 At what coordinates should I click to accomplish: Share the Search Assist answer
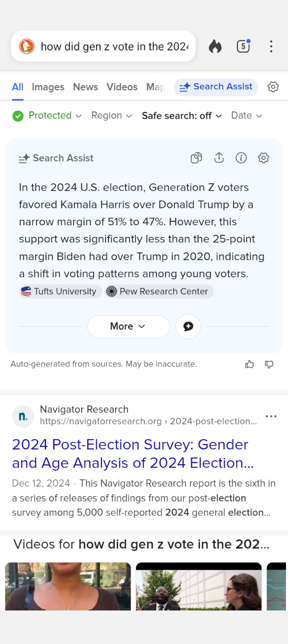coord(219,158)
